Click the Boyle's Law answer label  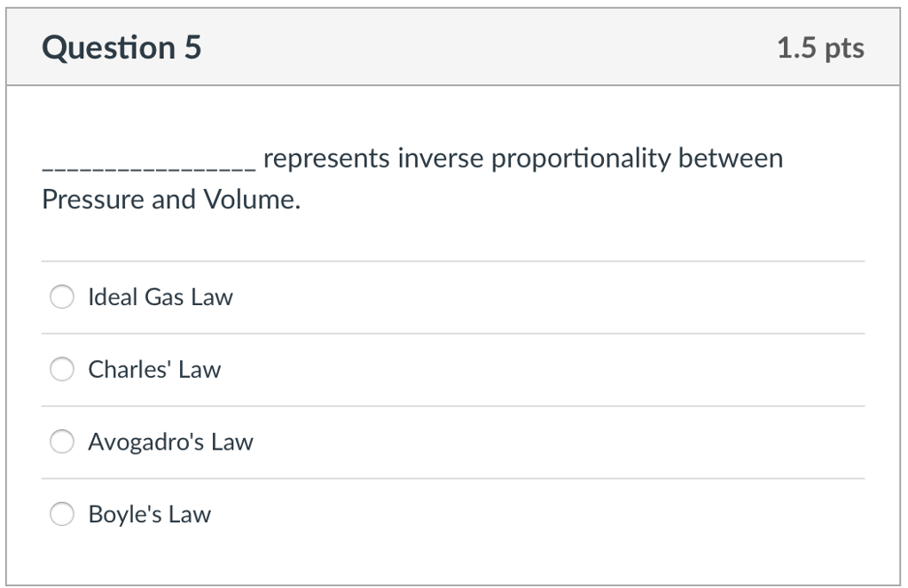click(148, 514)
